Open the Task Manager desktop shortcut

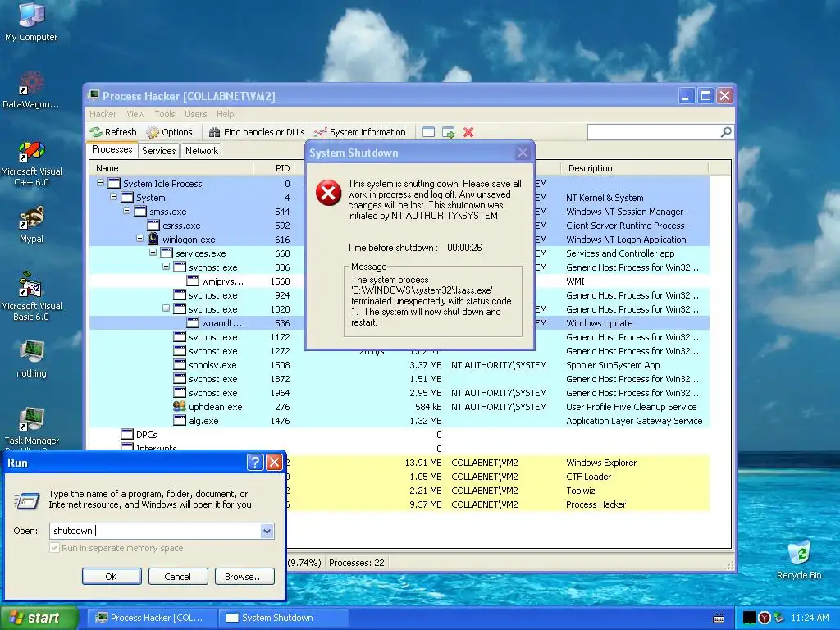31,426
